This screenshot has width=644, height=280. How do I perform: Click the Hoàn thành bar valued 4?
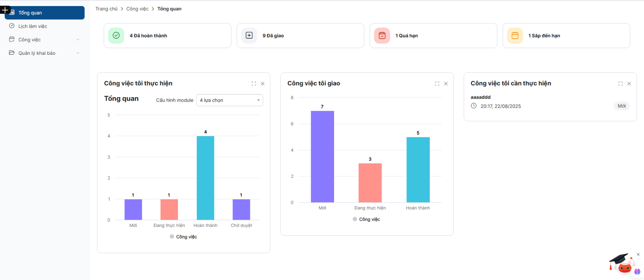click(x=205, y=178)
